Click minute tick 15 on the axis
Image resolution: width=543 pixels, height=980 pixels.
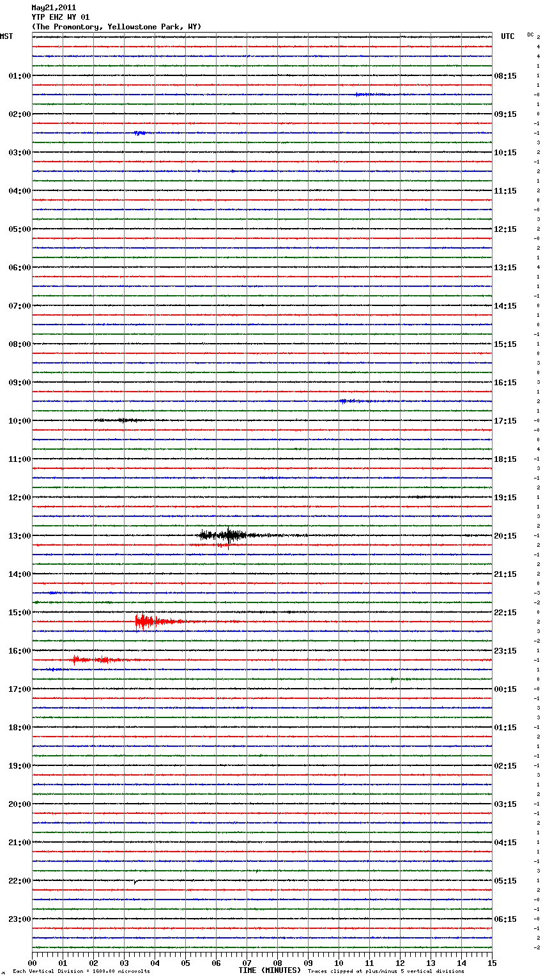pos(492,963)
